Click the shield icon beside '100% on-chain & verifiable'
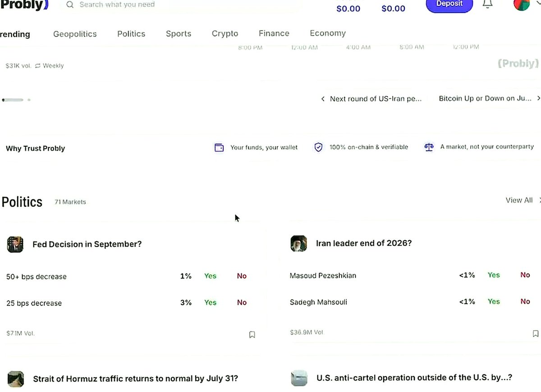The image size is (541, 392). pos(318,147)
